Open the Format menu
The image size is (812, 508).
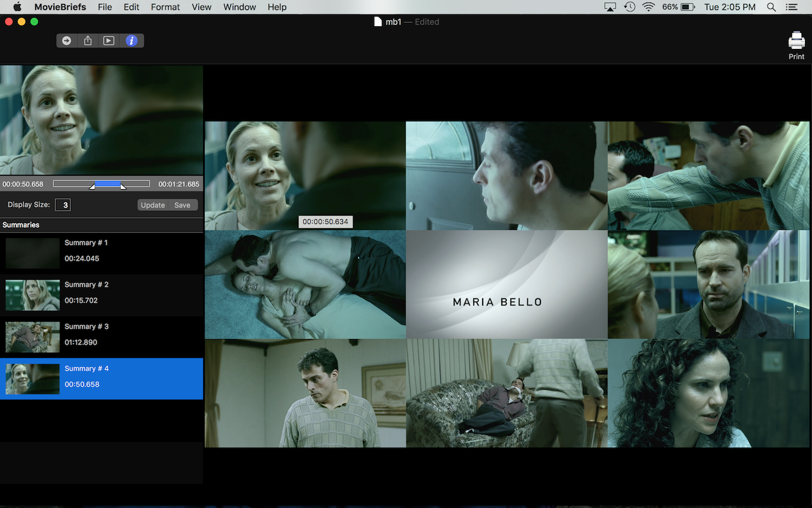[166, 7]
